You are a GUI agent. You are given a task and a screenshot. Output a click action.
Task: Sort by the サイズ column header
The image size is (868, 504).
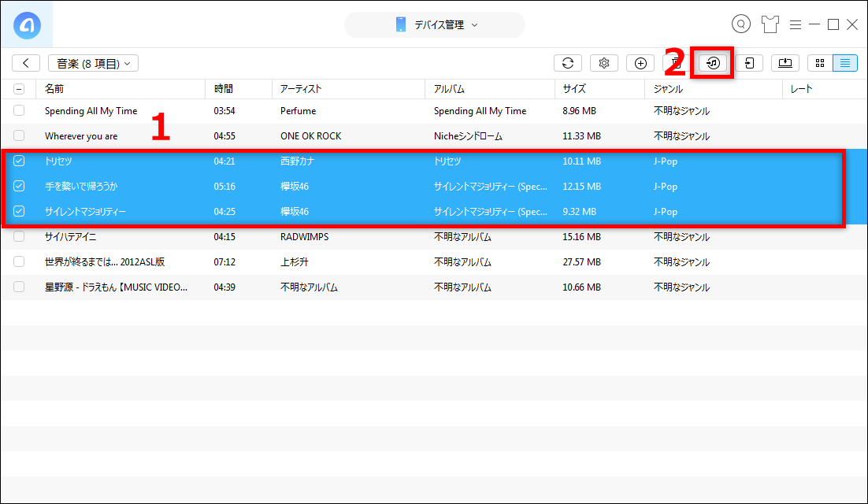point(574,89)
